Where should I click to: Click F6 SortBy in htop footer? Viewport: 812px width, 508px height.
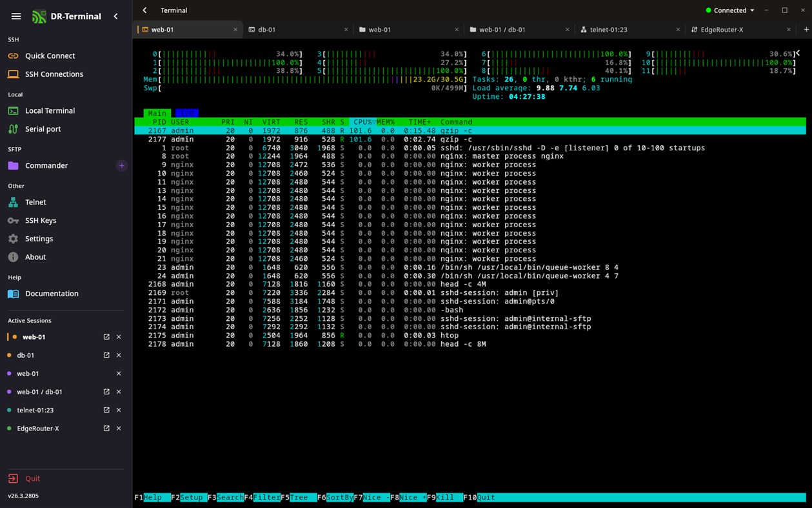[x=335, y=498]
